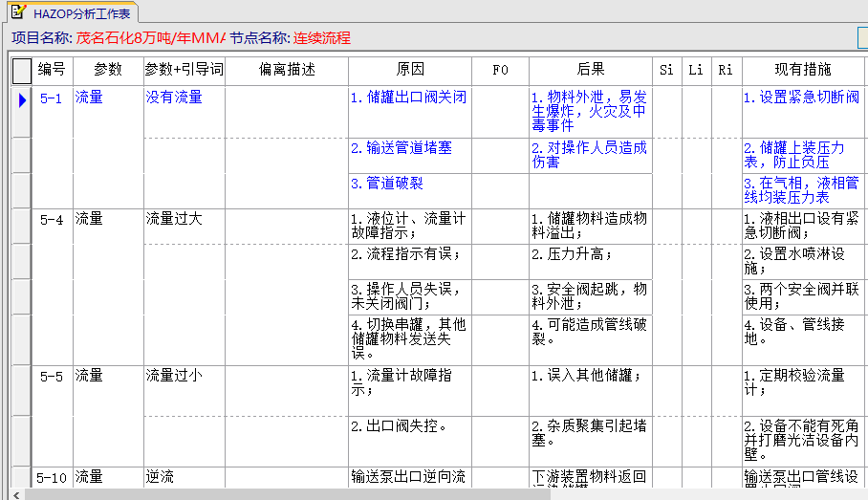Select measure '3. 在气相,液相管线均装压力表'
The width and height of the screenshot is (868, 500).
[x=802, y=190]
